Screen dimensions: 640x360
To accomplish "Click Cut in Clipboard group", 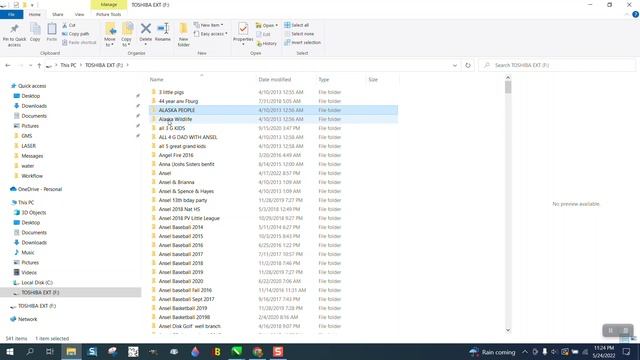I will [69, 25].
